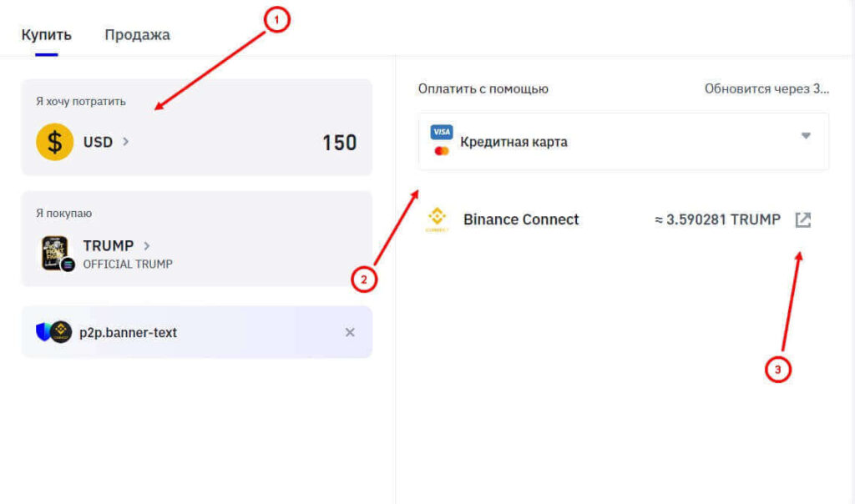
Task: Click the USD currency label
Action: click(x=99, y=142)
